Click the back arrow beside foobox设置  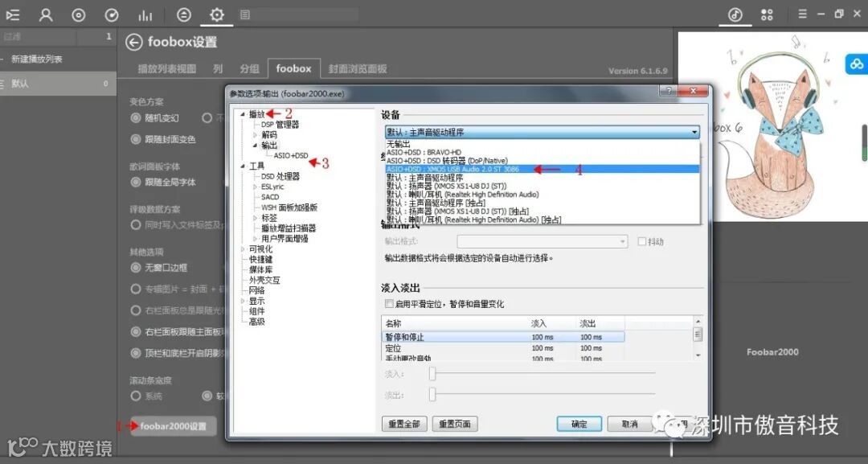[x=133, y=42]
